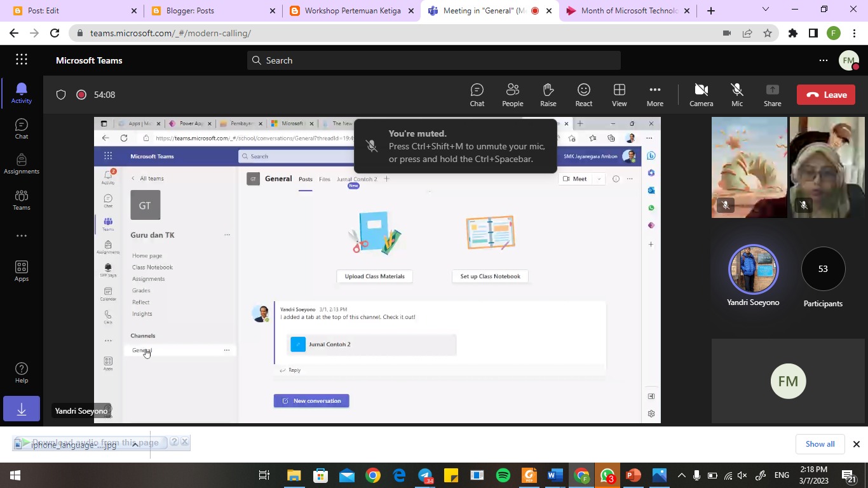This screenshot has width=868, height=488.
Task: Open the 53 Participants tile
Action: [823, 277]
